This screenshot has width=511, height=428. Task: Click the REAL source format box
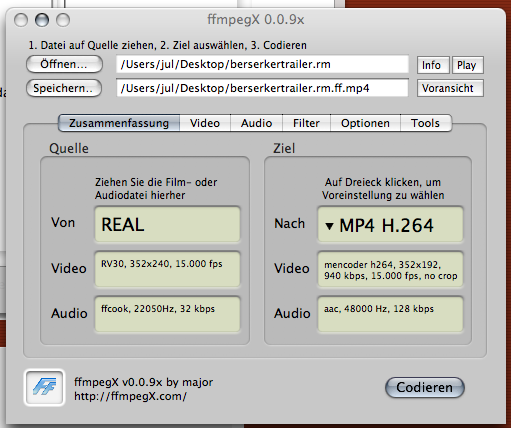tap(167, 224)
